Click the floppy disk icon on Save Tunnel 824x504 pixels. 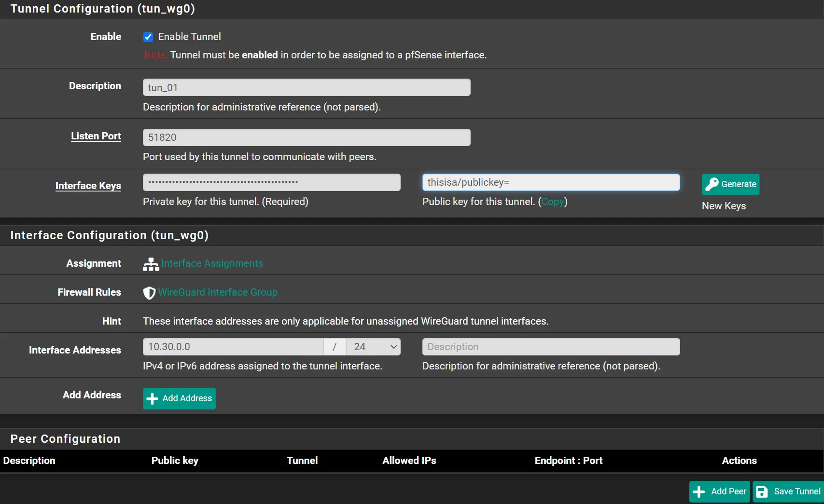pyautogui.click(x=762, y=491)
